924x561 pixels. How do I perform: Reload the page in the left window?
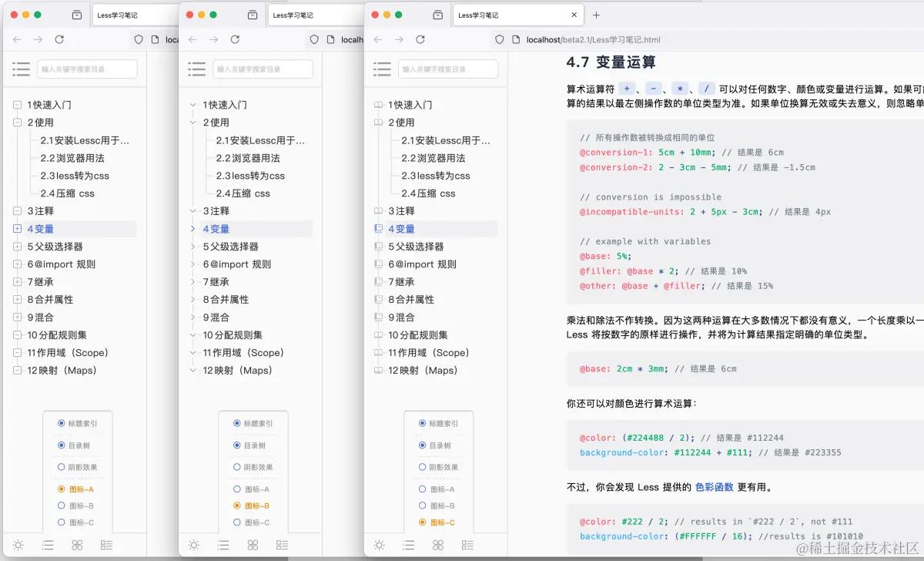pos(59,39)
